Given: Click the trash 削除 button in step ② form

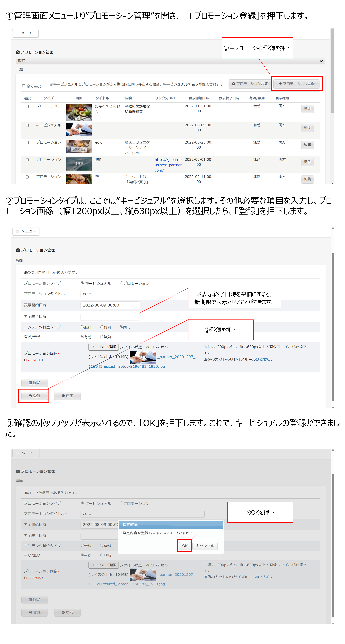Looking at the screenshot, I should click(x=35, y=383).
